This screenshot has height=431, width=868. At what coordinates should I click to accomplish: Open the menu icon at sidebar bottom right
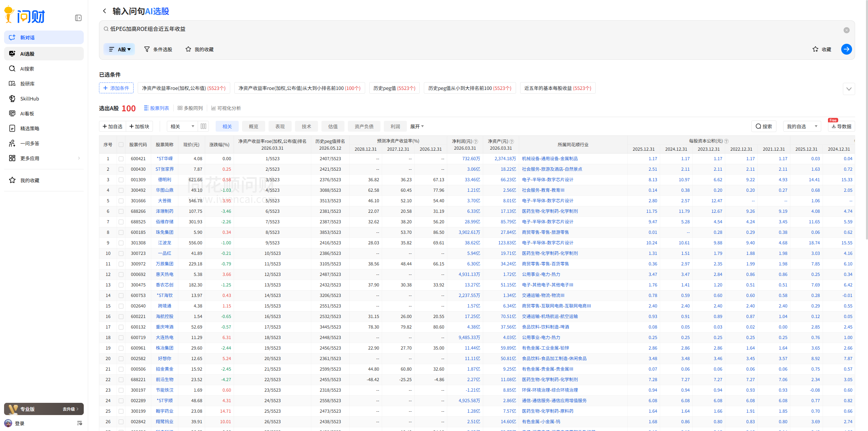pos(79,423)
